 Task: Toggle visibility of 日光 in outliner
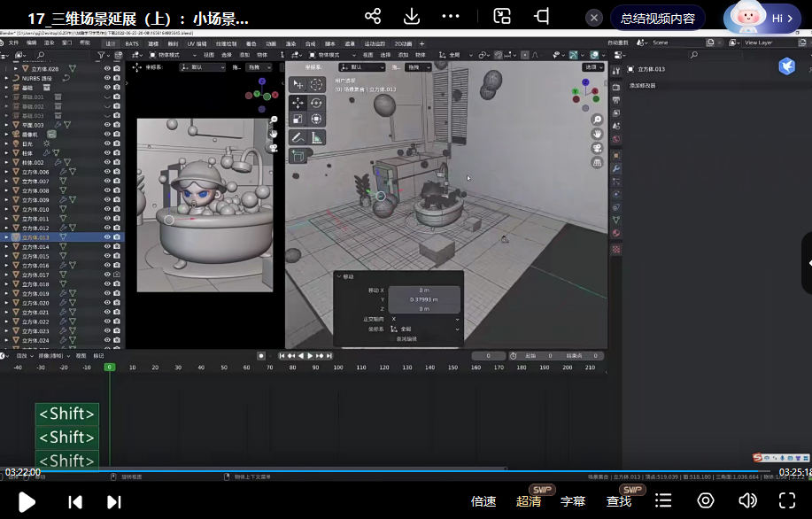coord(107,143)
